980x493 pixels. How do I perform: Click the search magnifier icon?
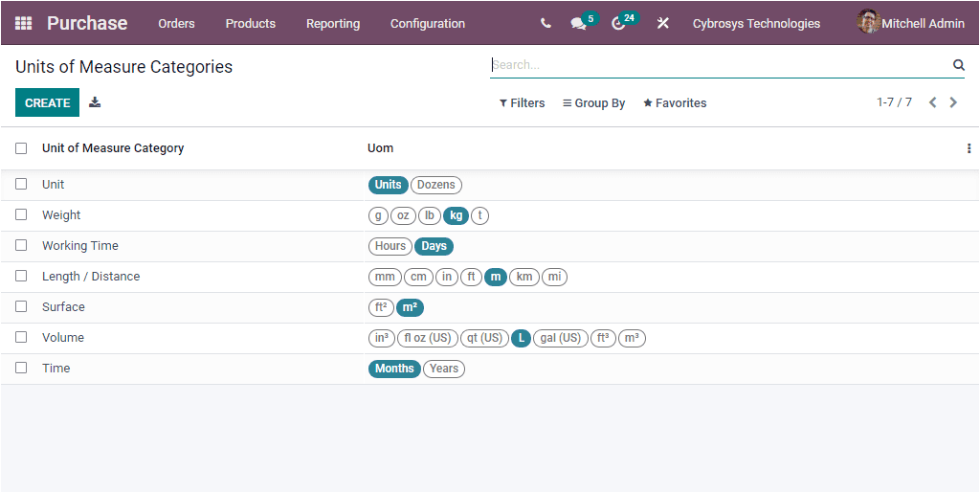click(958, 65)
